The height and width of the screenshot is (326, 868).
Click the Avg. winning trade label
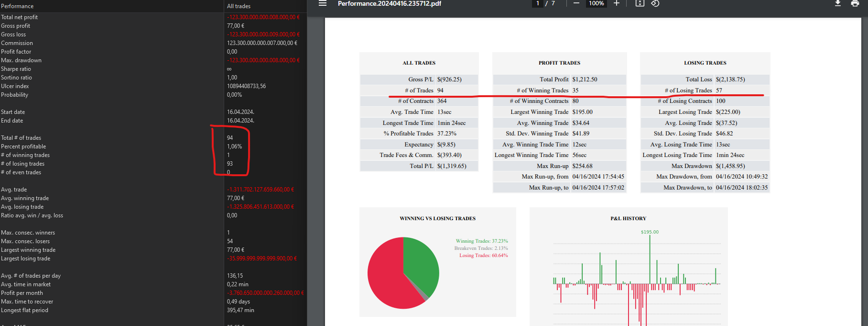coord(25,198)
